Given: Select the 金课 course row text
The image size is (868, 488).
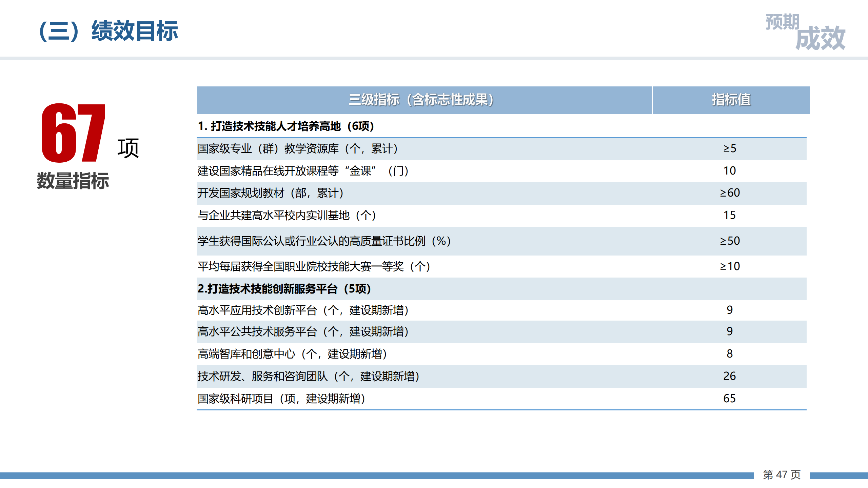Looking at the screenshot, I should coord(303,171).
